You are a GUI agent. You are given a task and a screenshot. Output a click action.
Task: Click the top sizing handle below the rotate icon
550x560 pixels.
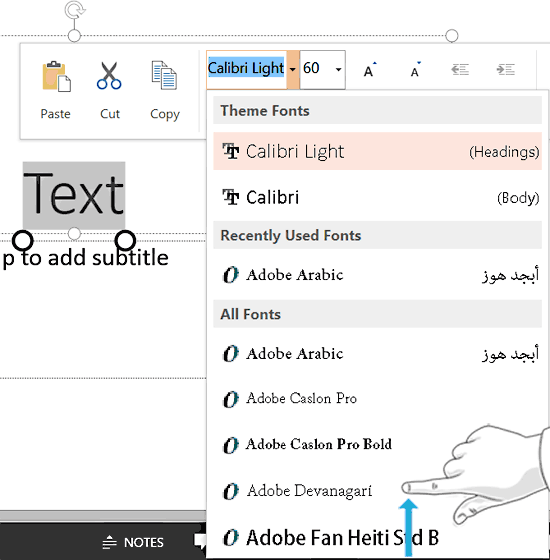click(x=74, y=36)
